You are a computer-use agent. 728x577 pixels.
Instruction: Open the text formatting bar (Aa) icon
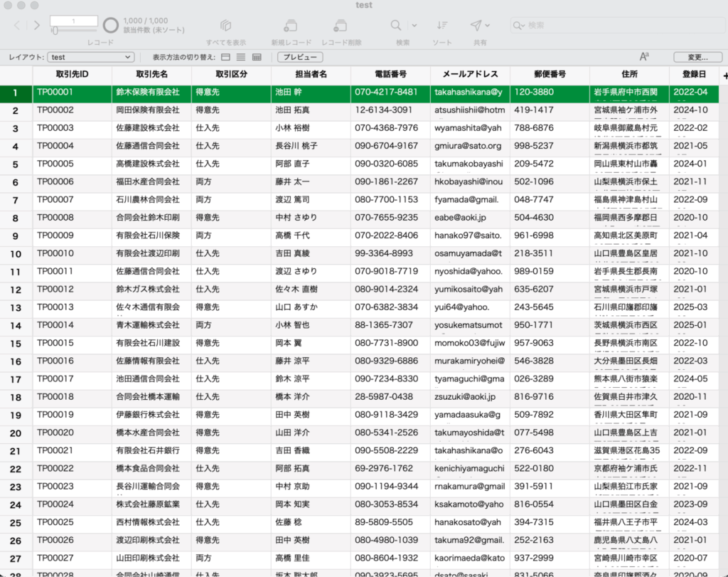point(644,57)
